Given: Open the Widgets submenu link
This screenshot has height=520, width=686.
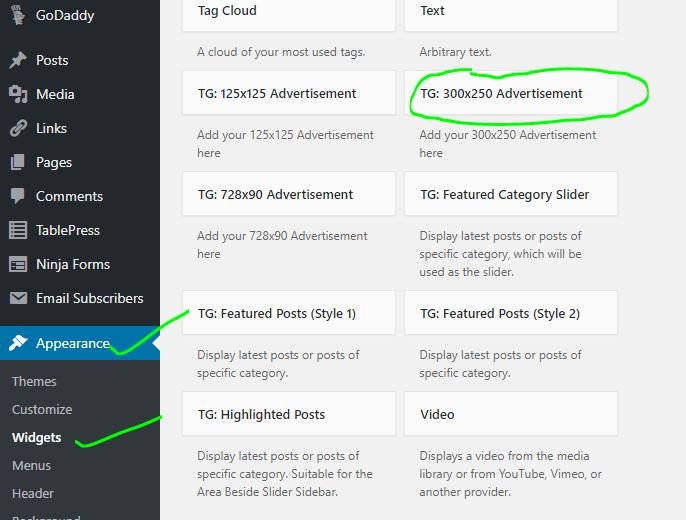Looking at the screenshot, I should [37, 437].
